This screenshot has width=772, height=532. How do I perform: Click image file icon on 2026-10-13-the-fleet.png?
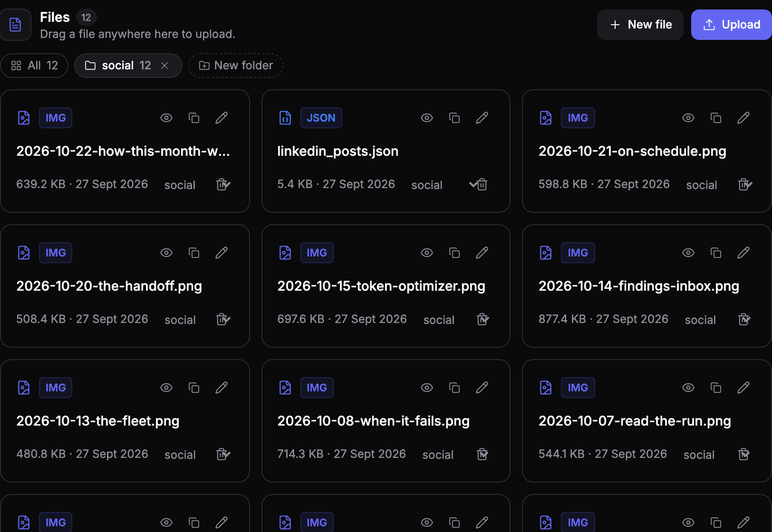24,388
